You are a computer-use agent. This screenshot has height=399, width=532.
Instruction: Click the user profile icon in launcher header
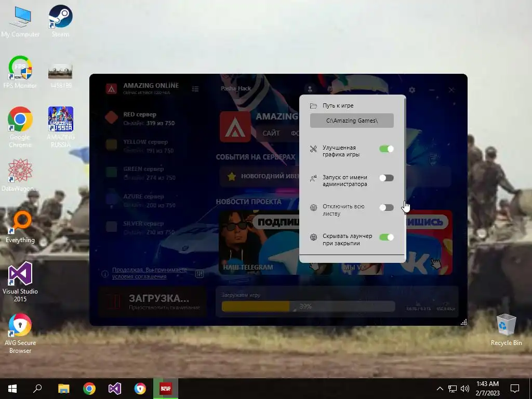310,89
